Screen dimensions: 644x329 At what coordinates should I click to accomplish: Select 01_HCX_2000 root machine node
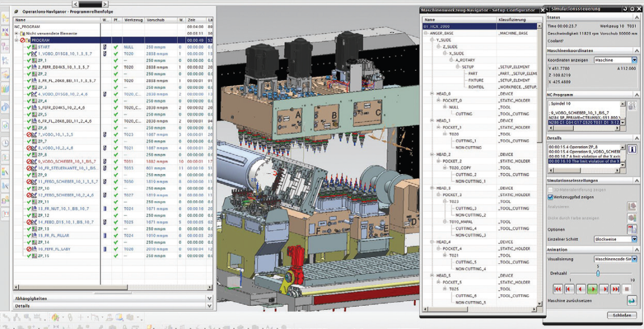(x=480, y=26)
